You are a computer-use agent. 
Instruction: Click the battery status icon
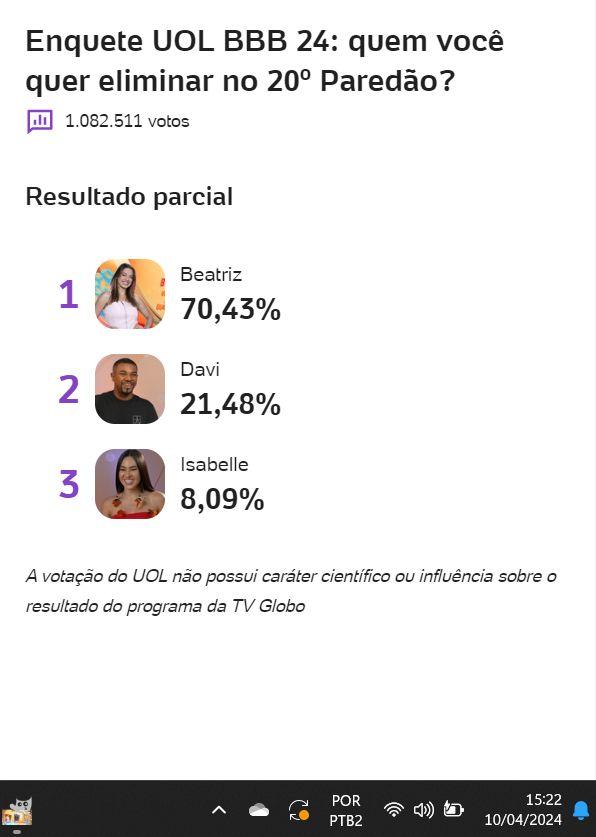tap(454, 810)
